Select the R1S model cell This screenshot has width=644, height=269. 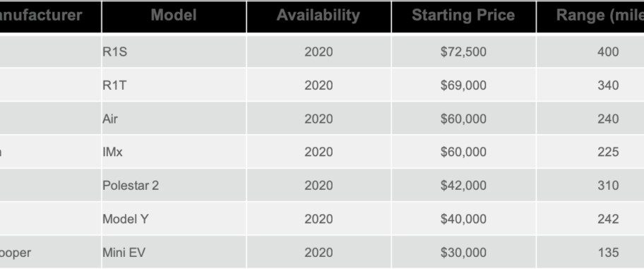[174, 52]
